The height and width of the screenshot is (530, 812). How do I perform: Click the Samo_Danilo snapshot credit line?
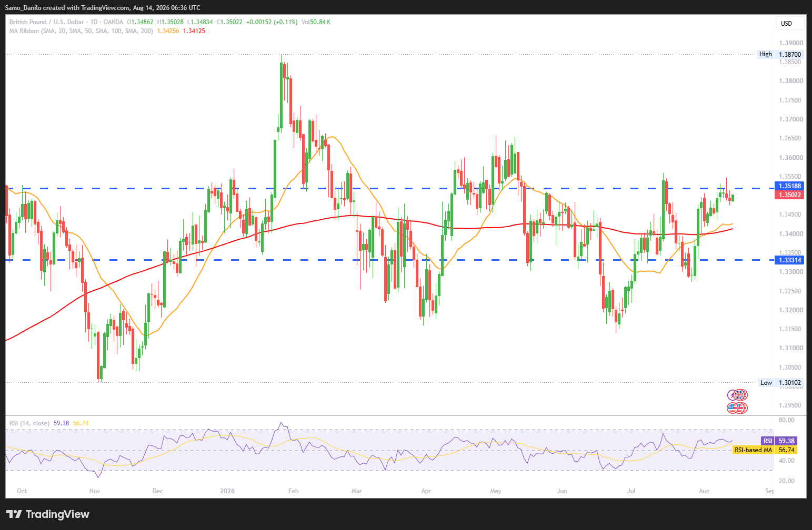click(103, 8)
